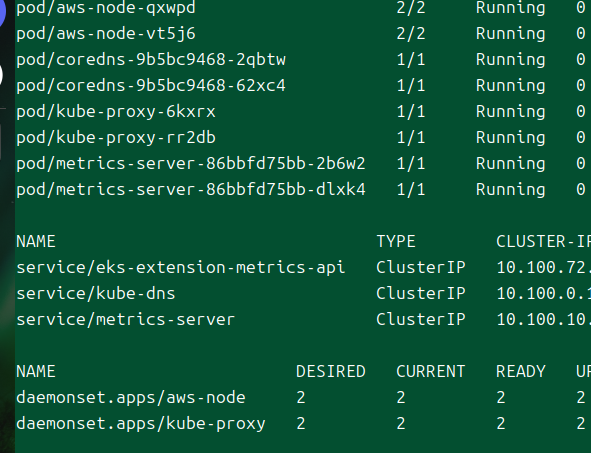
Task: Click ClusterIP type of service/kube-dns
Action: tap(421, 294)
